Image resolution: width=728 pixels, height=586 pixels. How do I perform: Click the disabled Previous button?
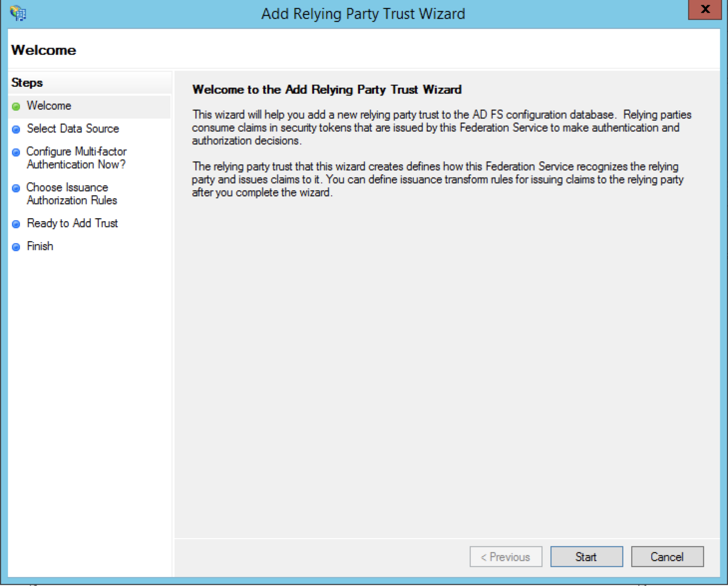(506, 557)
